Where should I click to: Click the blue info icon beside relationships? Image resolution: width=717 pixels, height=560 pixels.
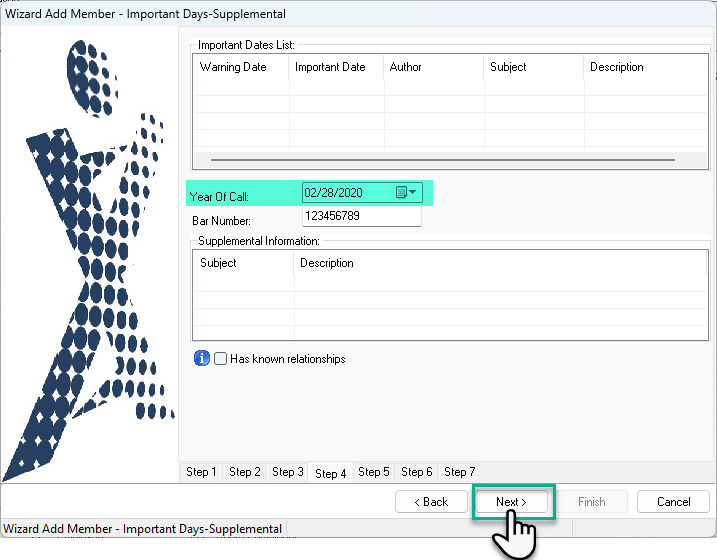click(202, 358)
